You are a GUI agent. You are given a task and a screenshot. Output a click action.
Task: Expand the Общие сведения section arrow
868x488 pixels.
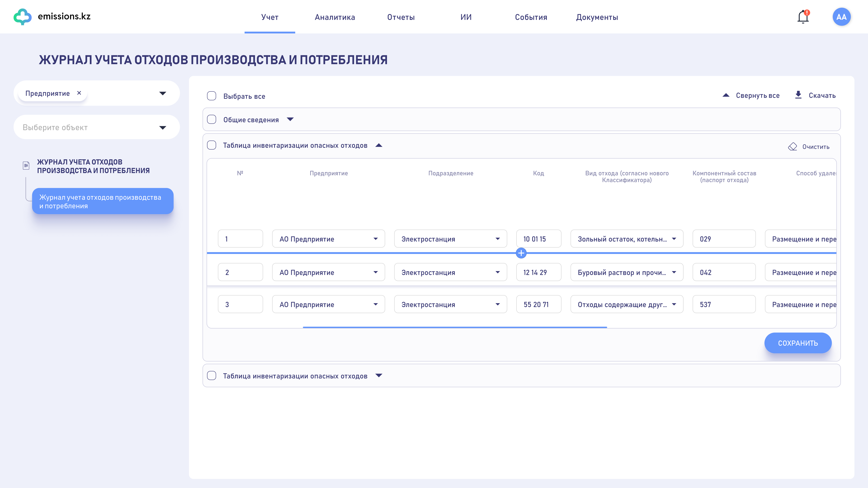coord(290,119)
